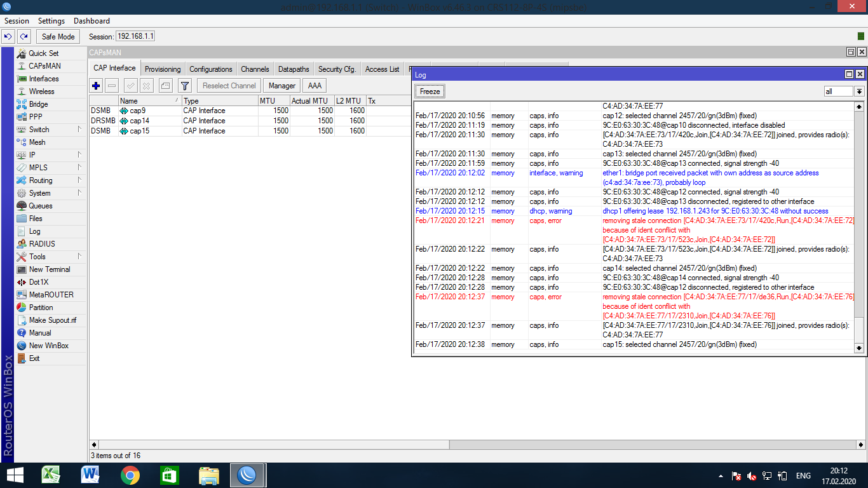Image resolution: width=868 pixels, height=488 pixels.
Task: Open the filter funnel tool
Action: click(x=185, y=85)
